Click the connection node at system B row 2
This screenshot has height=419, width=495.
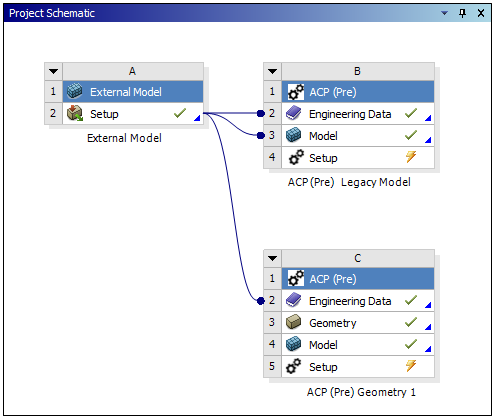[x=261, y=114]
